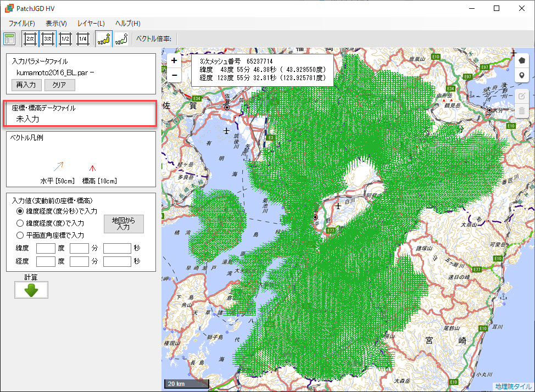Viewport: 535px width, 392px height.
Task: Show the 3次 mesh grid
Action: (x=48, y=39)
